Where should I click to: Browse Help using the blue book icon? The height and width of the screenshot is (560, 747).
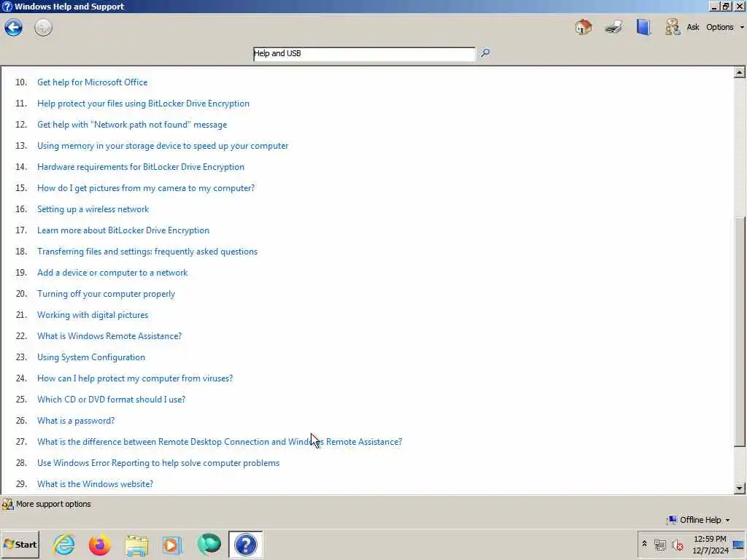point(643,27)
